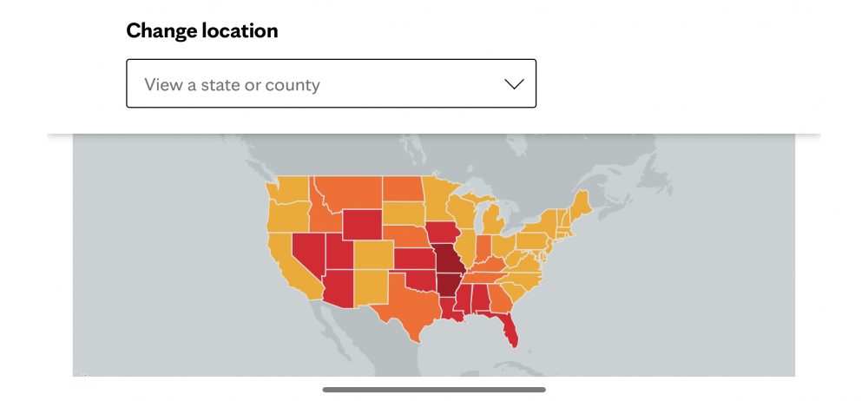
Task: Select Arkansas on the map
Action: [x=448, y=284]
